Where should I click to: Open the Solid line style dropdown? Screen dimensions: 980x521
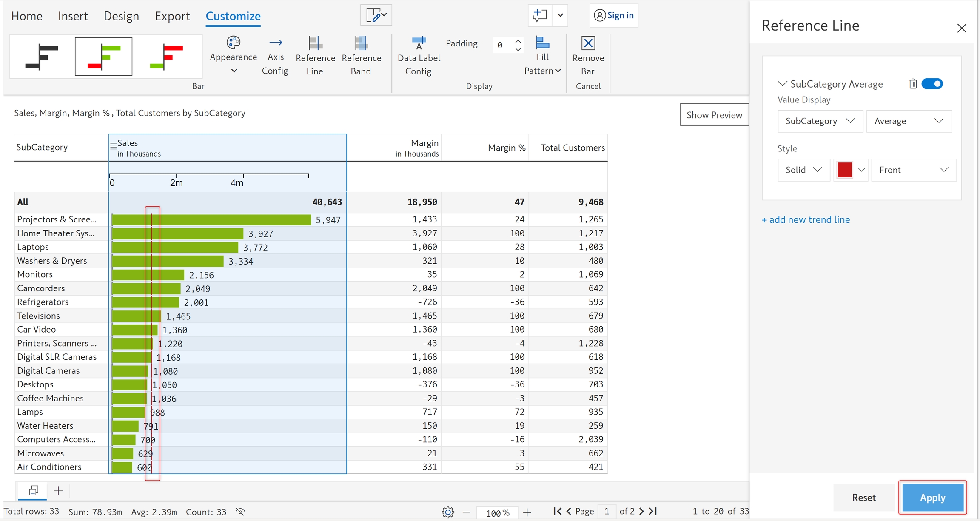pos(803,170)
